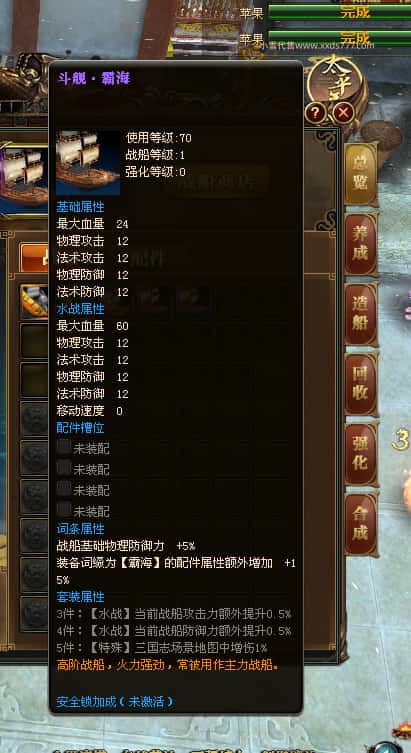Open the 合成 synthesis tab
This screenshot has width=411, height=753.
pyautogui.click(x=361, y=524)
